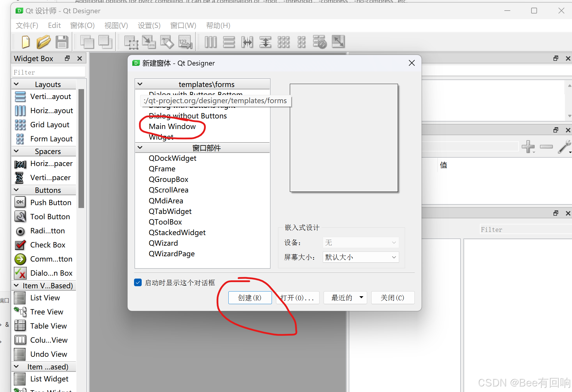Select Main Window template in the list
The height and width of the screenshot is (392, 572).
[172, 126]
